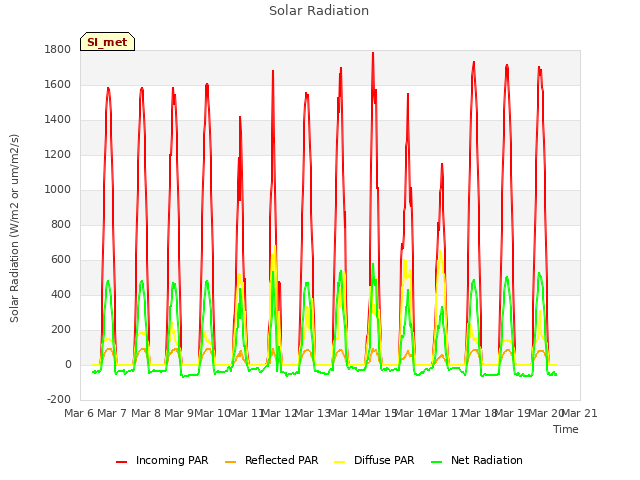Click the red Incoming PAR legend swatch
This screenshot has height=480, width=640.
[x=122, y=462]
